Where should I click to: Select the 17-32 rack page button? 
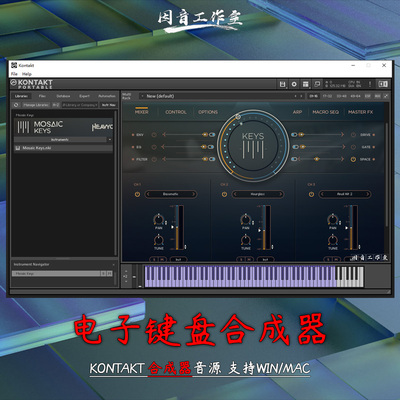pyautogui.click(x=327, y=96)
